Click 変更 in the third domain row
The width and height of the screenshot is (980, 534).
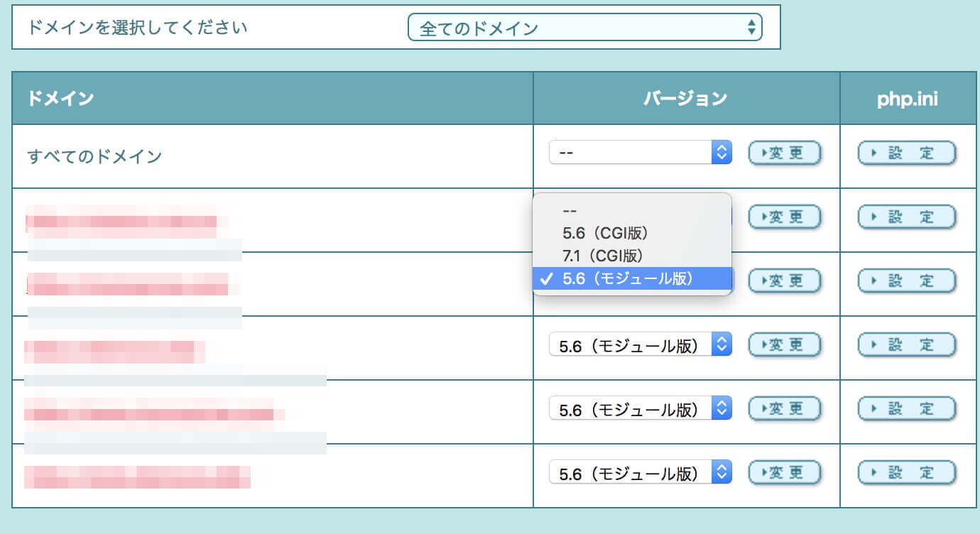(784, 280)
